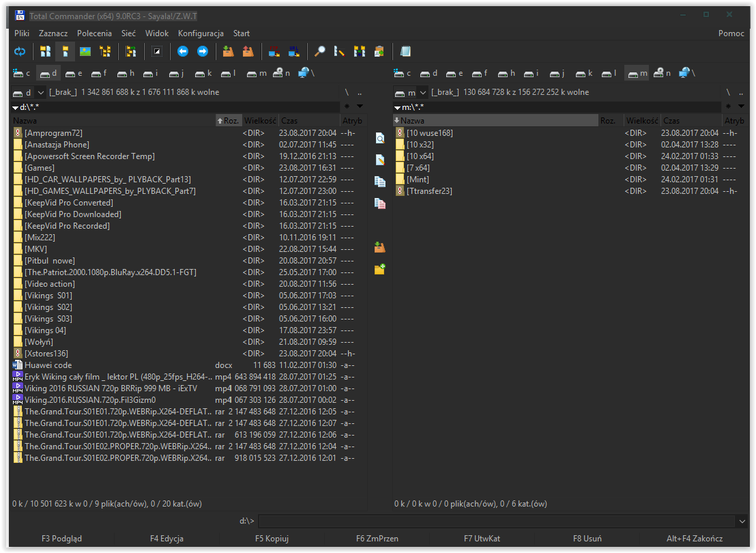756x553 pixels.
Task: Switch to full details view icon
Action: 65,51
